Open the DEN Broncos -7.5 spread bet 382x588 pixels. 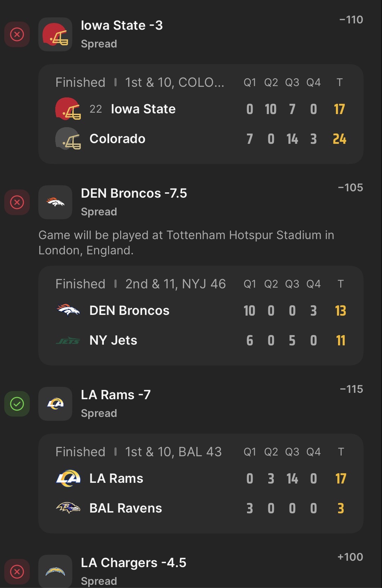(x=134, y=193)
